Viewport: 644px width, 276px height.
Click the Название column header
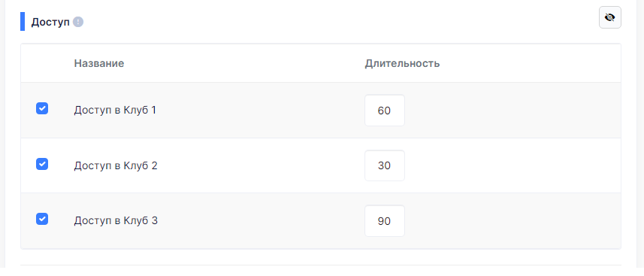pos(99,63)
